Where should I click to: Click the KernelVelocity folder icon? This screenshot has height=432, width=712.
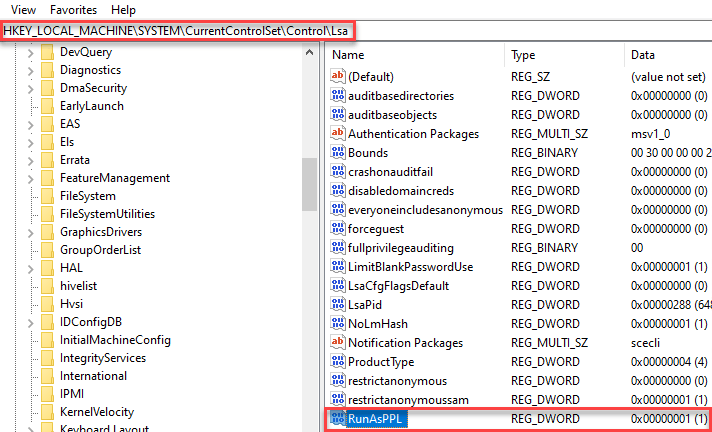click(x=46, y=412)
